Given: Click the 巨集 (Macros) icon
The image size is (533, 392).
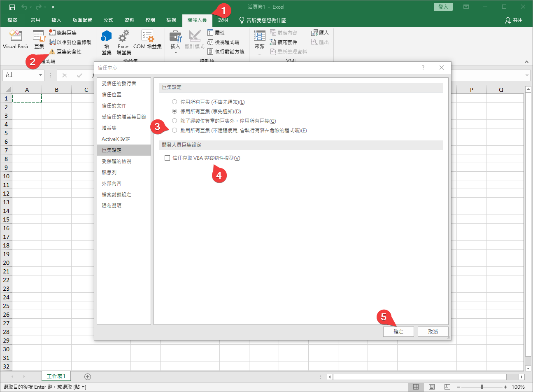Looking at the screenshot, I should pos(39,37).
